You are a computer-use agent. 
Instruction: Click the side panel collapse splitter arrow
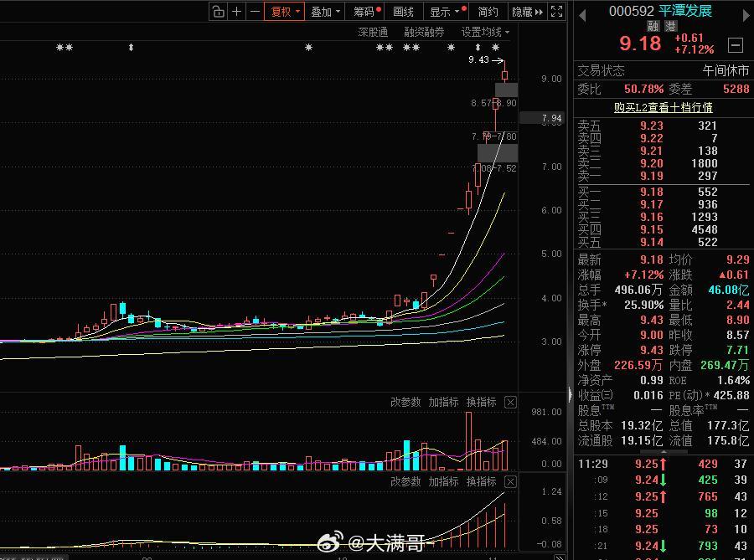[x=571, y=395]
